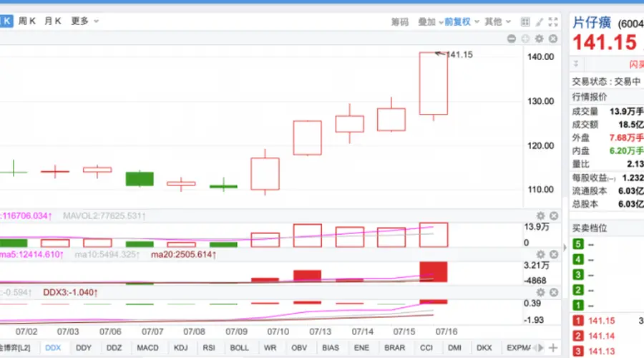Open the 前复权 adjustment dropdown
Screen dimensions: 644x358
point(462,21)
